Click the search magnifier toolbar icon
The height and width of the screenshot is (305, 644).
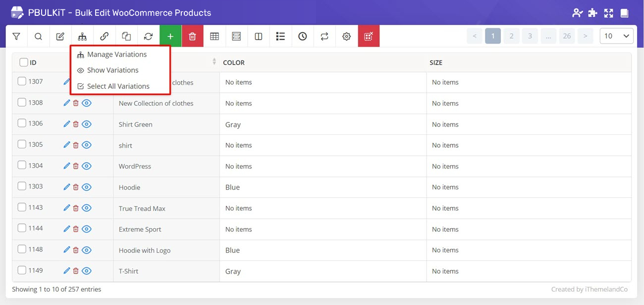pos(38,36)
